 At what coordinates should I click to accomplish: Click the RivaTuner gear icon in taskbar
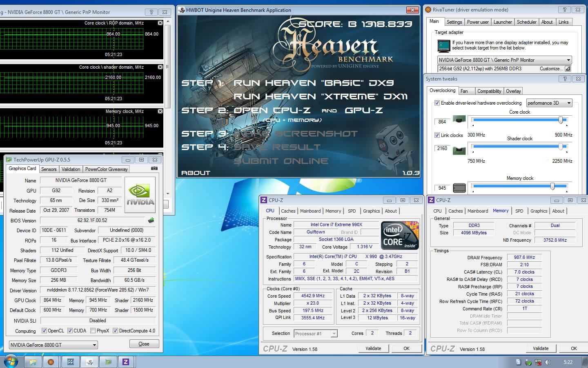(x=51, y=362)
